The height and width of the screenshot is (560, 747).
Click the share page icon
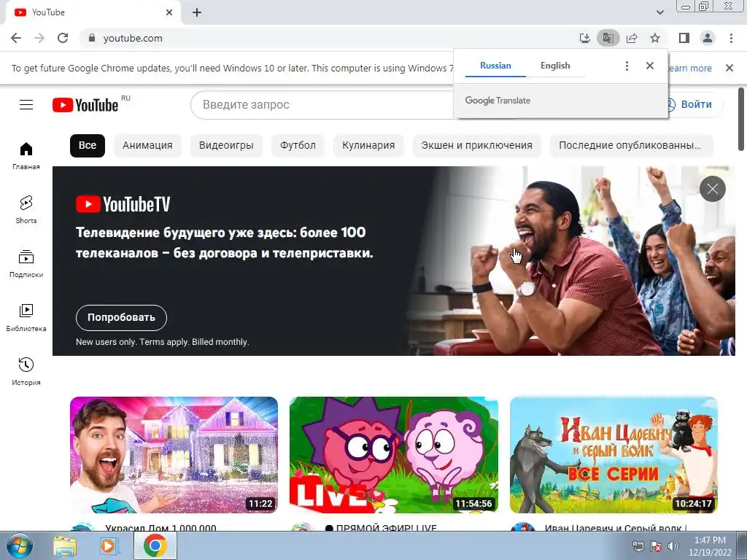click(x=632, y=38)
